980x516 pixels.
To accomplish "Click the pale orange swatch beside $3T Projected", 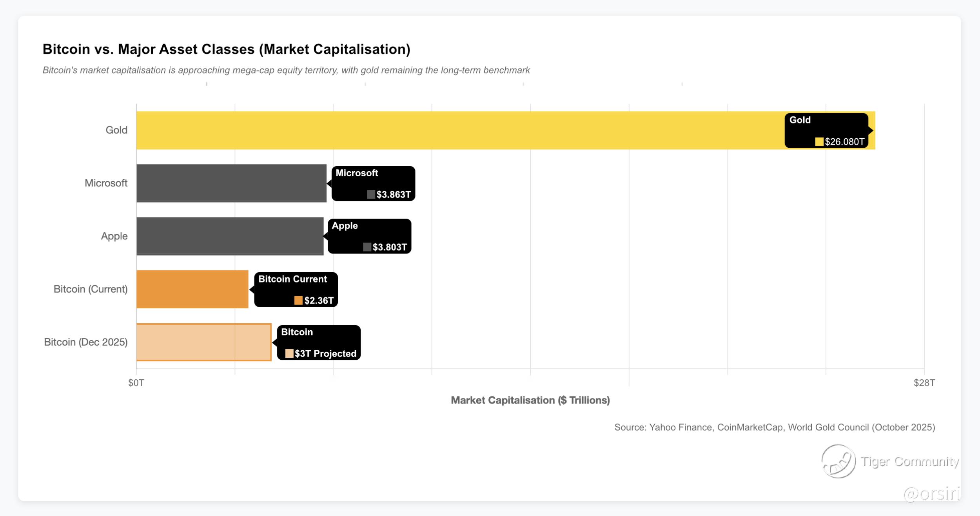I will coord(289,353).
